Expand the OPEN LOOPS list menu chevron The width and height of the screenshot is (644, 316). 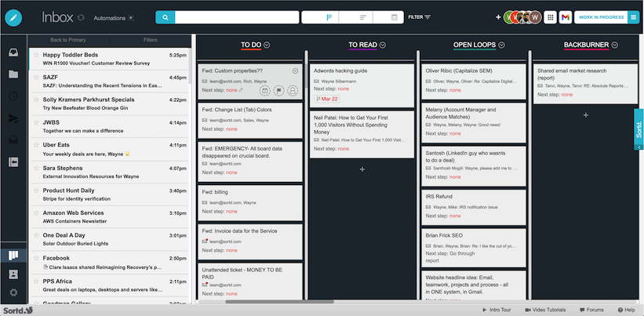click(x=501, y=45)
